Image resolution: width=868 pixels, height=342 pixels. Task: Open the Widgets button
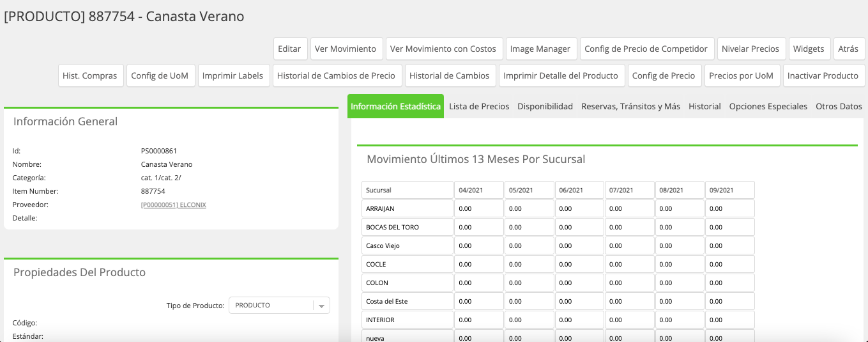809,49
